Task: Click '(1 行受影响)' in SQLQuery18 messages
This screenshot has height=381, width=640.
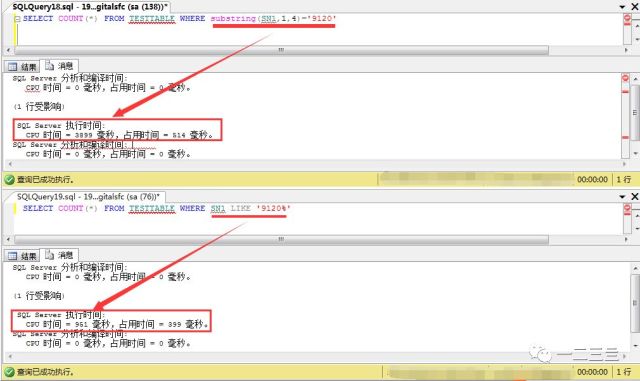Action: point(39,107)
